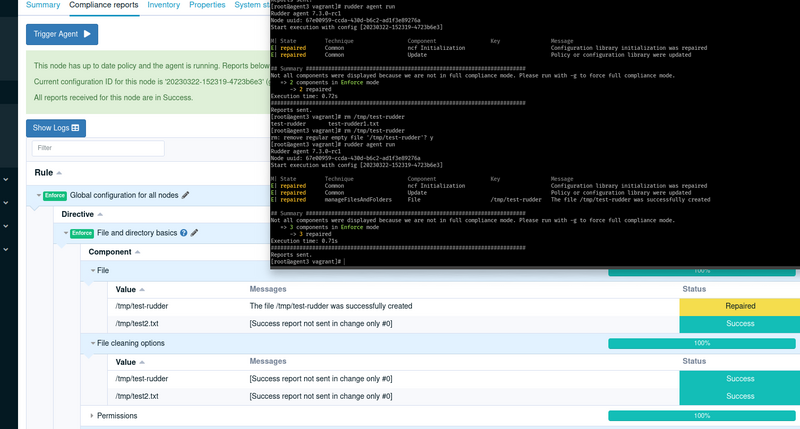Screen dimensions: 800x429
Task: Click Enforce badge on Global configuration rule
Action: point(55,195)
